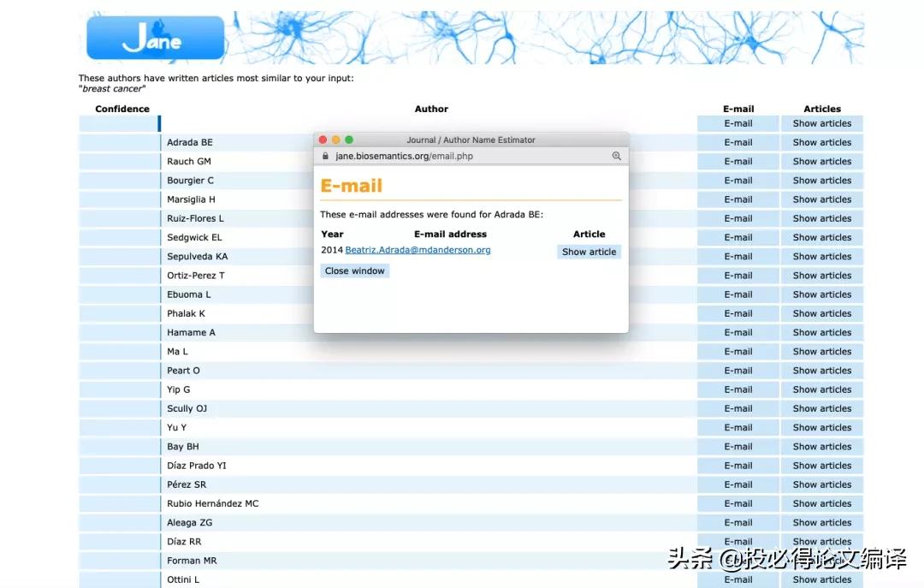Show articles for Adrada BE
This screenshot has height=588, width=924.
tap(822, 142)
